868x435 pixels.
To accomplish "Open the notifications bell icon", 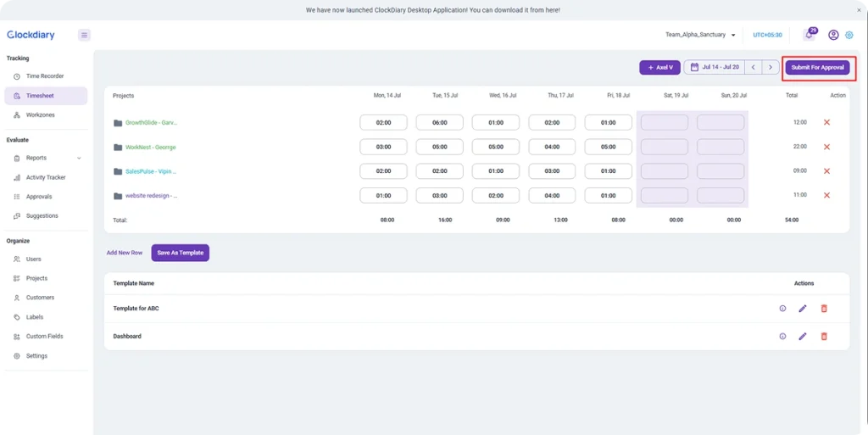I will (810, 35).
